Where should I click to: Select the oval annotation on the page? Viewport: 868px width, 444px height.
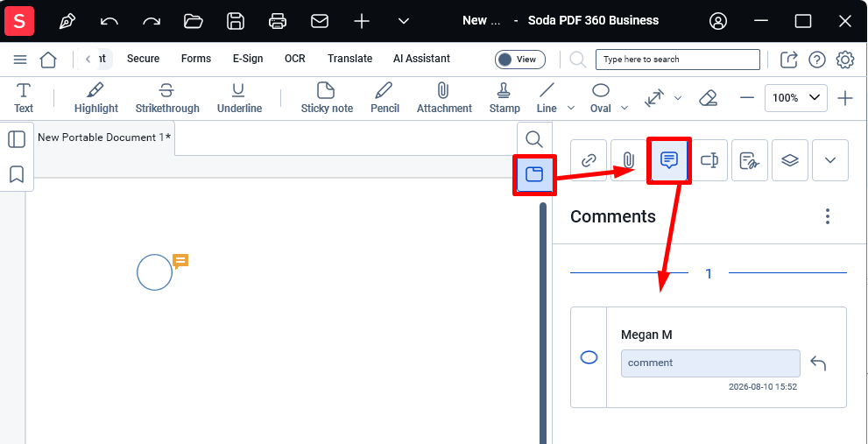[154, 272]
